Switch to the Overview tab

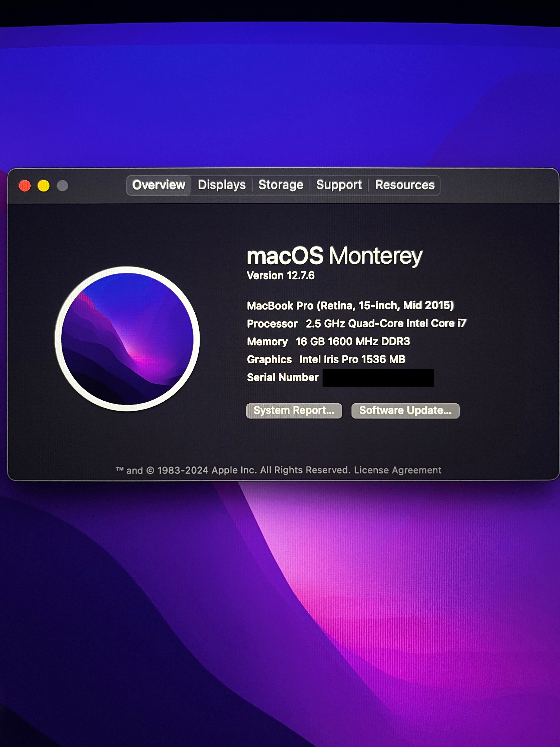coord(159,185)
